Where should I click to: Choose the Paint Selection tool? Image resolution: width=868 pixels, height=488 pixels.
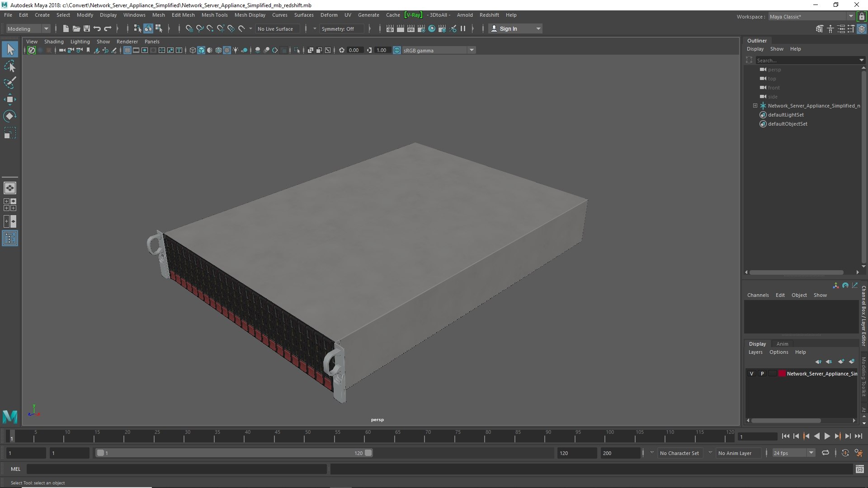10,83
